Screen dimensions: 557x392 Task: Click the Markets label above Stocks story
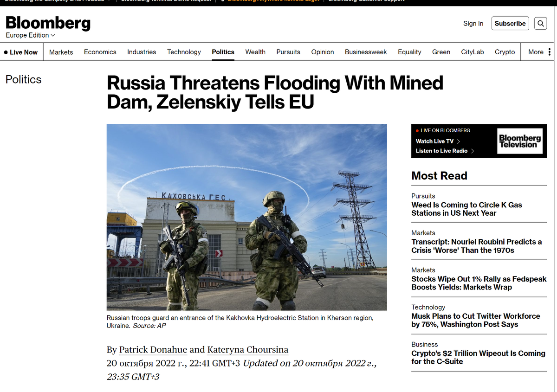(x=423, y=270)
